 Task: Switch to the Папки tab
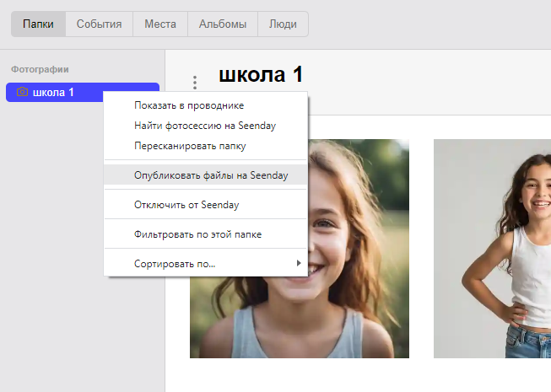click(38, 24)
